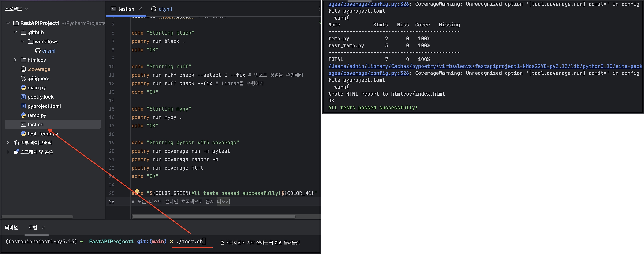Image resolution: width=644 pixels, height=254 pixels.
Task: Collapse the FastAPIProject1 root folder
Action: click(8, 23)
